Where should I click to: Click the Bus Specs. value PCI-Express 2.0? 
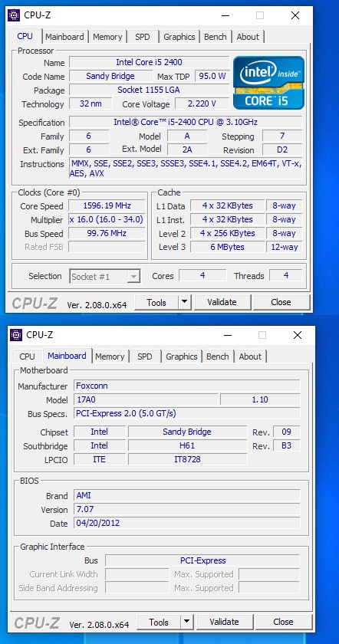pos(187,413)
